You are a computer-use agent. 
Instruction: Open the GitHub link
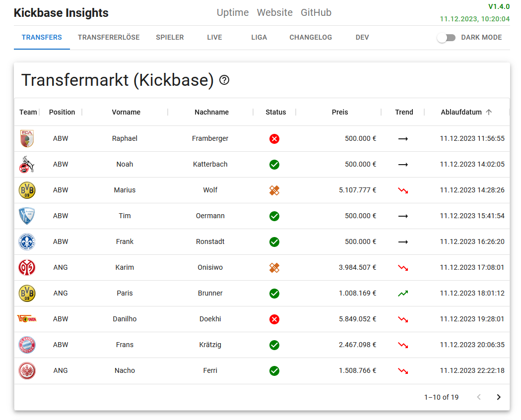316,12
